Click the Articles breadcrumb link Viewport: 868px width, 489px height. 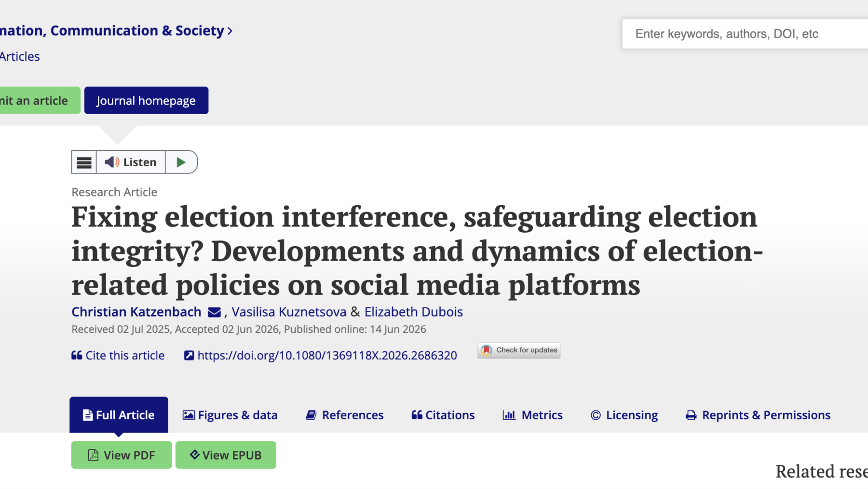[x=20, y=56]
